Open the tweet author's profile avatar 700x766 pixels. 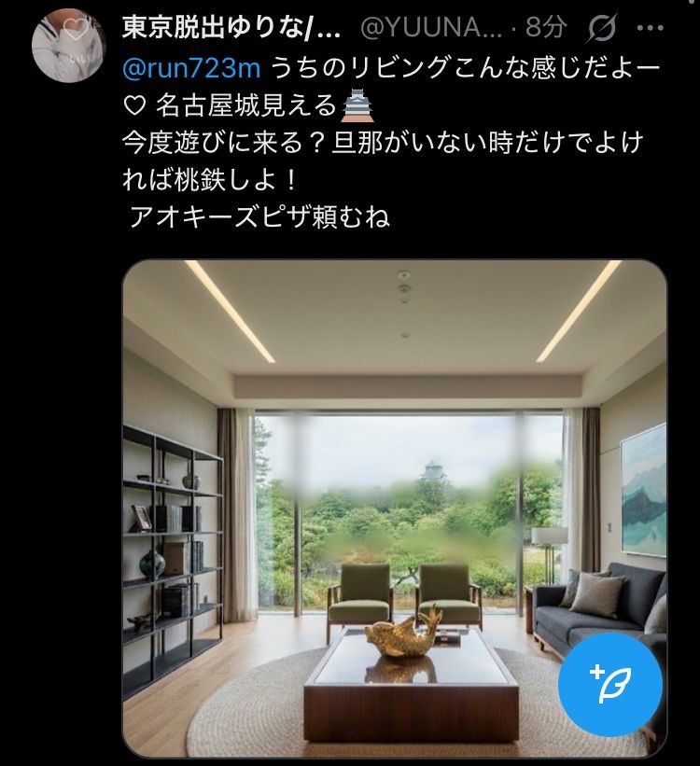tap(69, 46)
